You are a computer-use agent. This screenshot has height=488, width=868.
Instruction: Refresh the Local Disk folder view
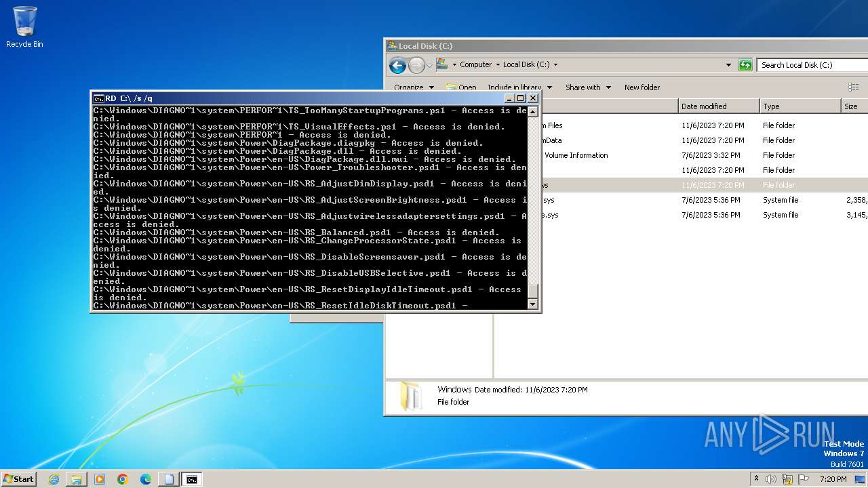745,65
